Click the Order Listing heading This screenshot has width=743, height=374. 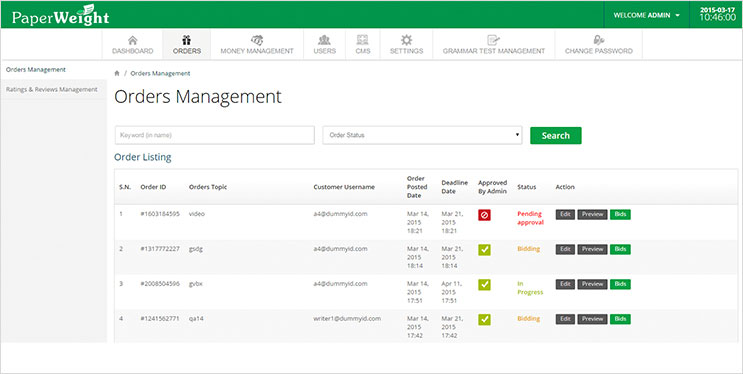pyautogui.click(x=143, y=157)
